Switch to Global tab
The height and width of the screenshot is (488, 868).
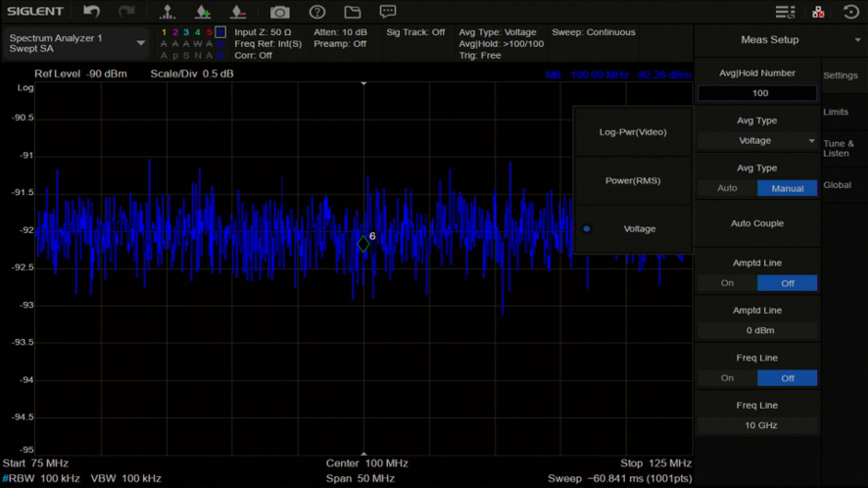tap(837, 185)
